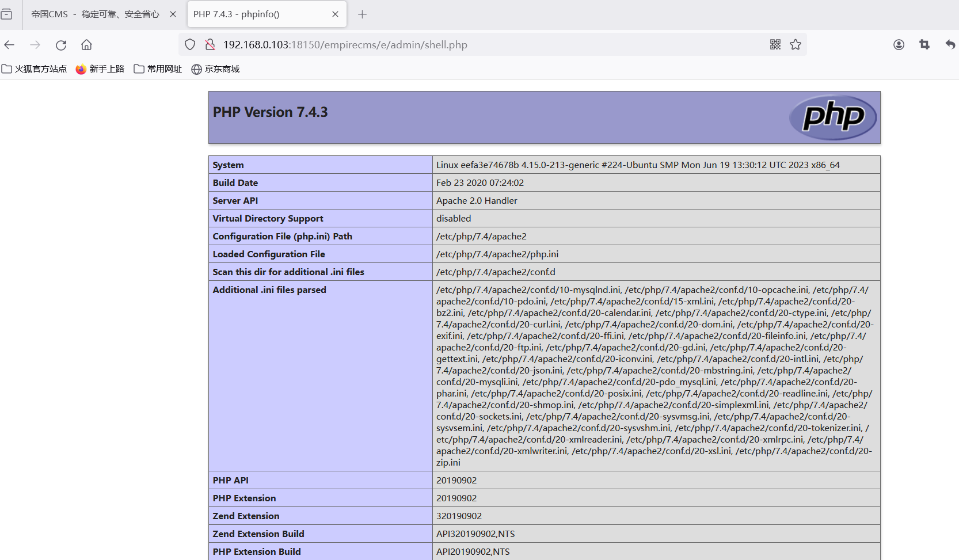
Task: Open the 京东商城 bookmark
Action: coord(215,69)
